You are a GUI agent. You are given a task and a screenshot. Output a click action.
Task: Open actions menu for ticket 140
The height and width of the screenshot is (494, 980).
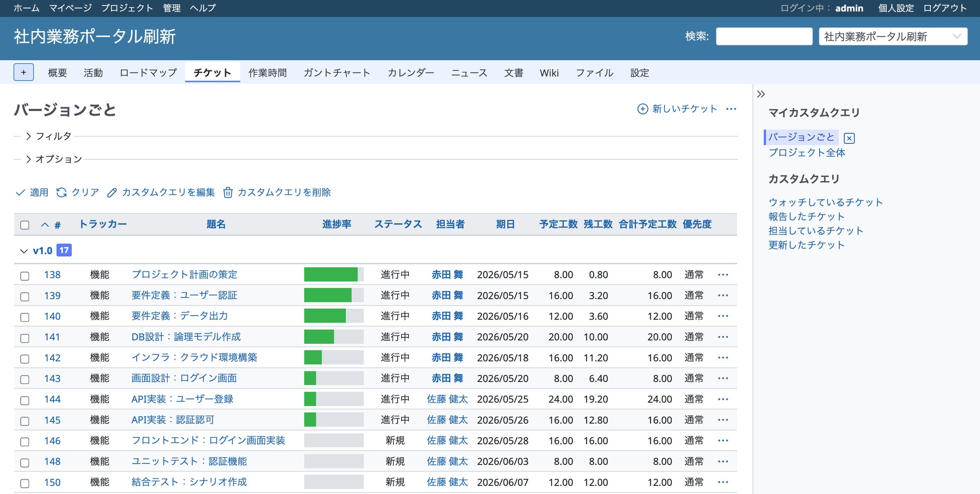pos(723,316)
